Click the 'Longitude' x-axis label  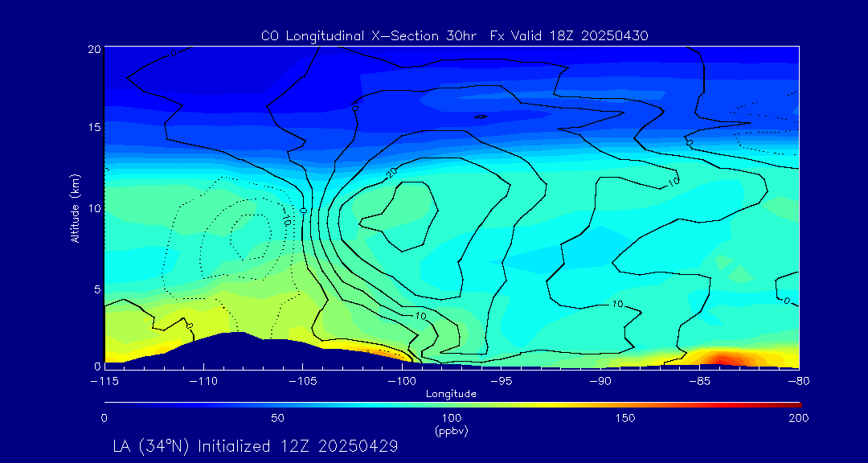tap(451, 395)
